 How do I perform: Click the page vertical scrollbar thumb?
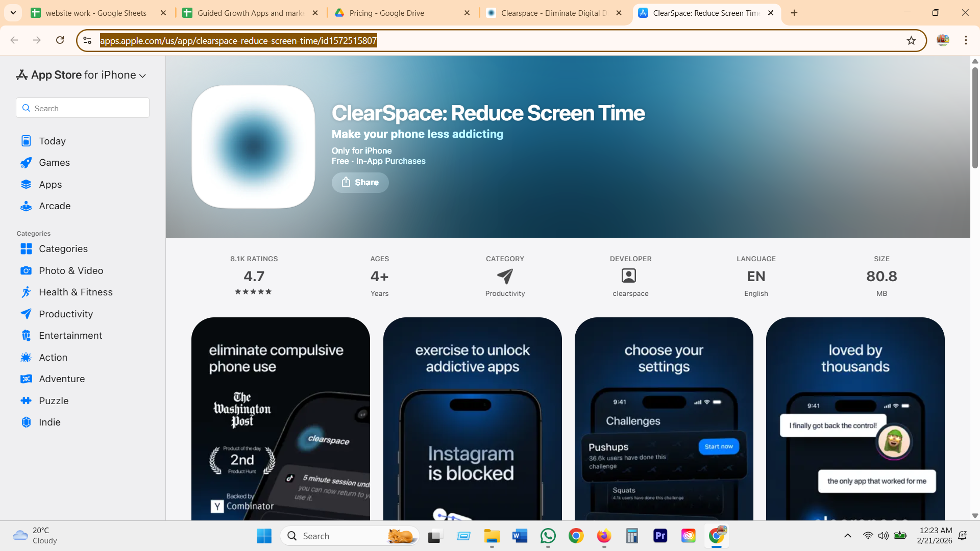tap(975, 117)
